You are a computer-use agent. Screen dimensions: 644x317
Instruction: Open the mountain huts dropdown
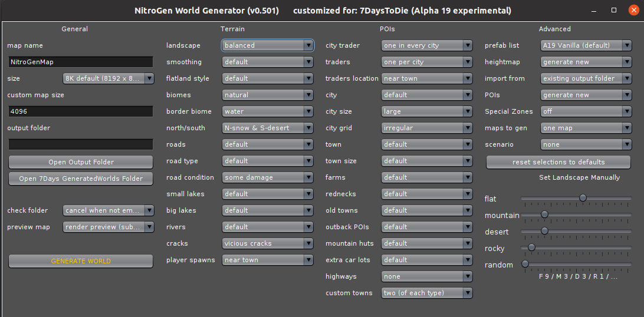click(427, 243)
